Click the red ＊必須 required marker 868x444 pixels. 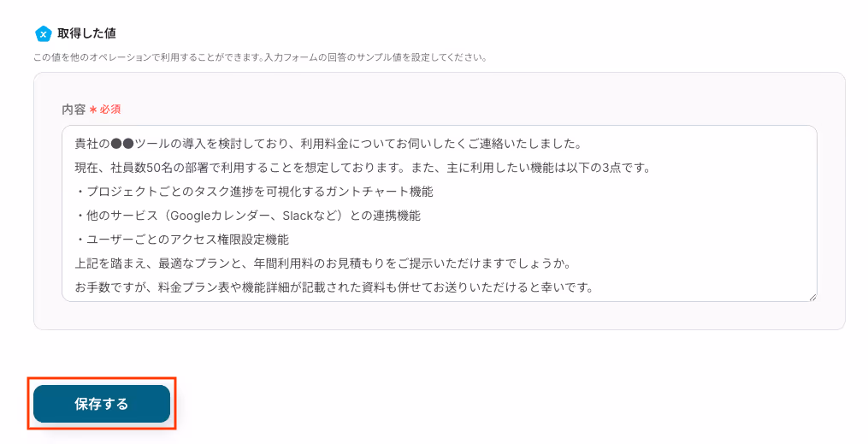104,109
